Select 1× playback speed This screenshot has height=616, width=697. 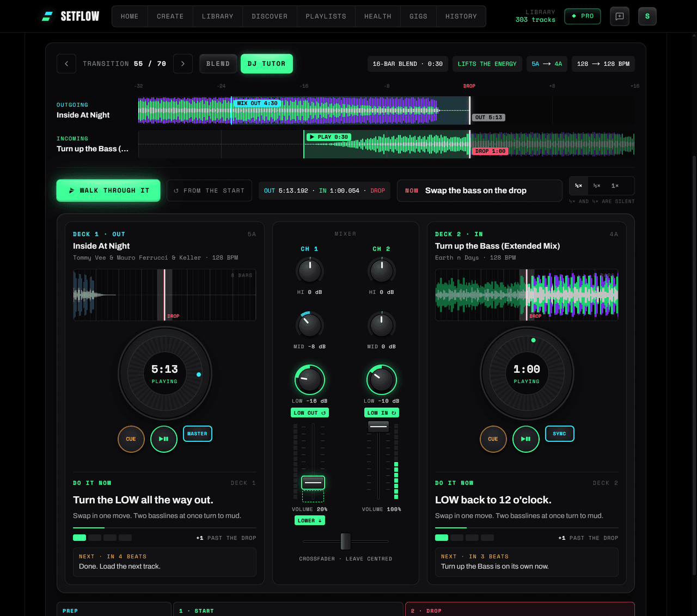tap(615, 186)
